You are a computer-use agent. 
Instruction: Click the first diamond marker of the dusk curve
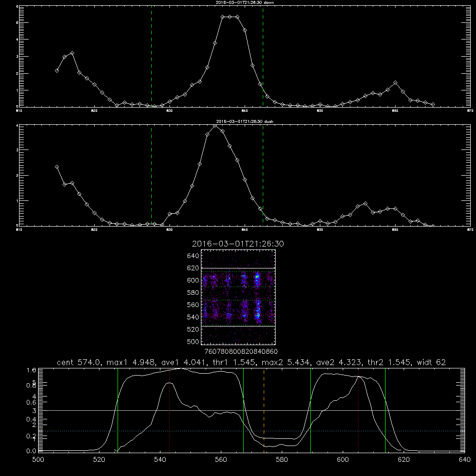(57, 167)
